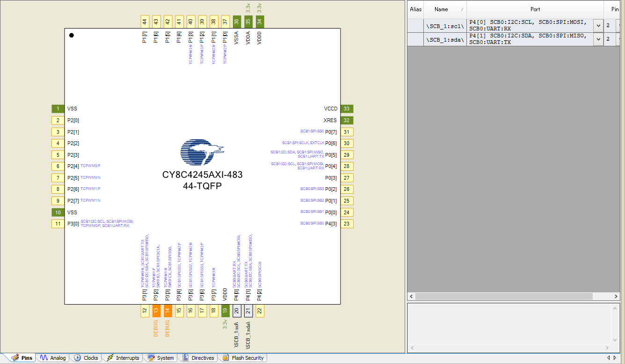Select pin 36 VSSA
This screenshot has height=364, width=625.
coord(237,22)
